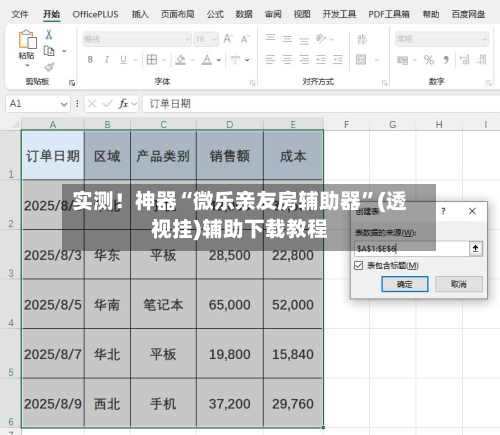The height and width of the screenshot is (435, 500).
Task: Open the 文件 tab
Action: [x=20, y=14]
